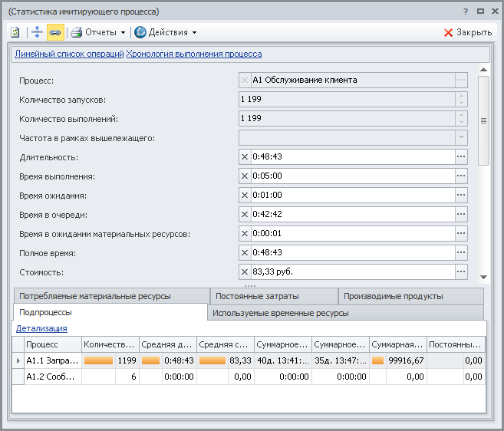504x431 pixels.
Task: Click the Детализация link
Action: click(41, 328)
